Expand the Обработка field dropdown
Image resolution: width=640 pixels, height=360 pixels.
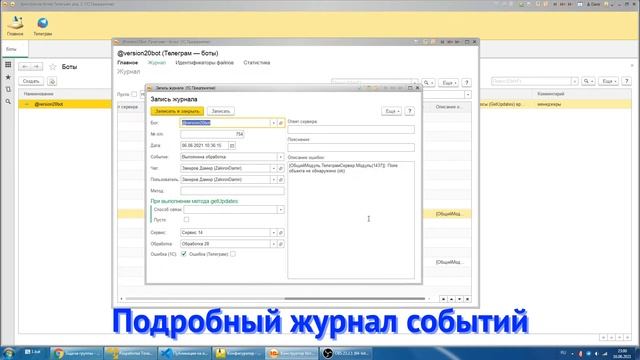(273, 244)
